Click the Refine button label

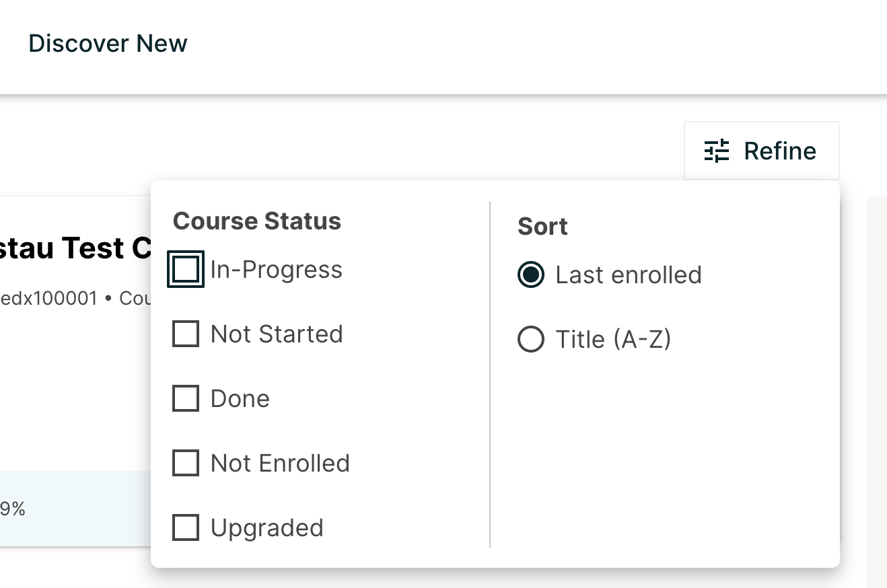coord(780,151)
